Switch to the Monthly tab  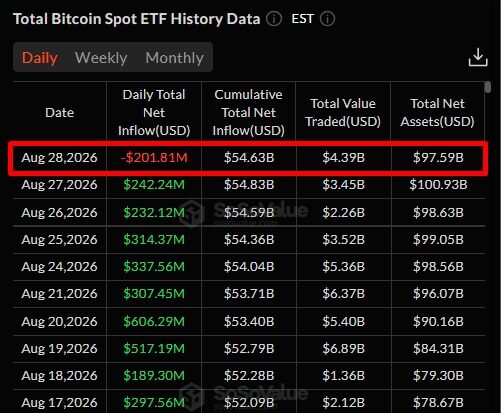pyautogui.click(x=174, y=58)
